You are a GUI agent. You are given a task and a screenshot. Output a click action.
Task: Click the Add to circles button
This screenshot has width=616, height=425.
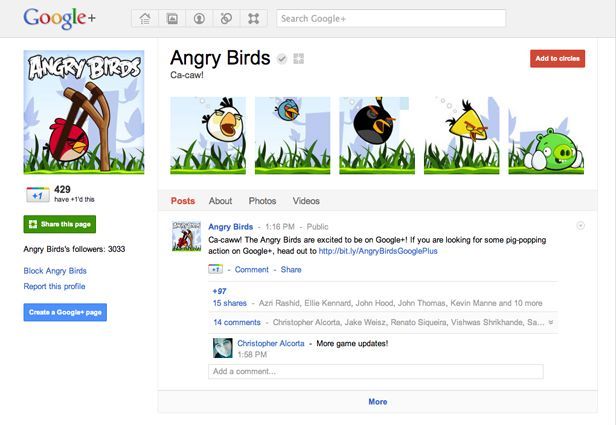(557, 59)
